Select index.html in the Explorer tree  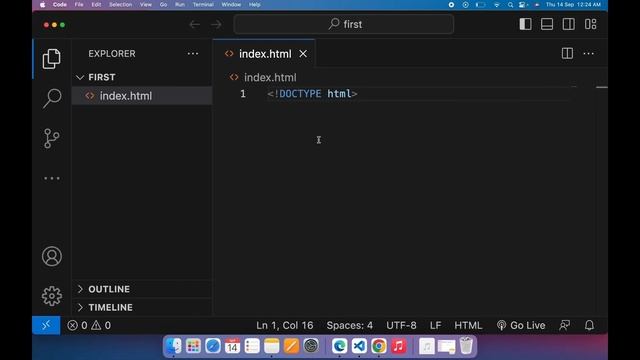coord(142,96)
